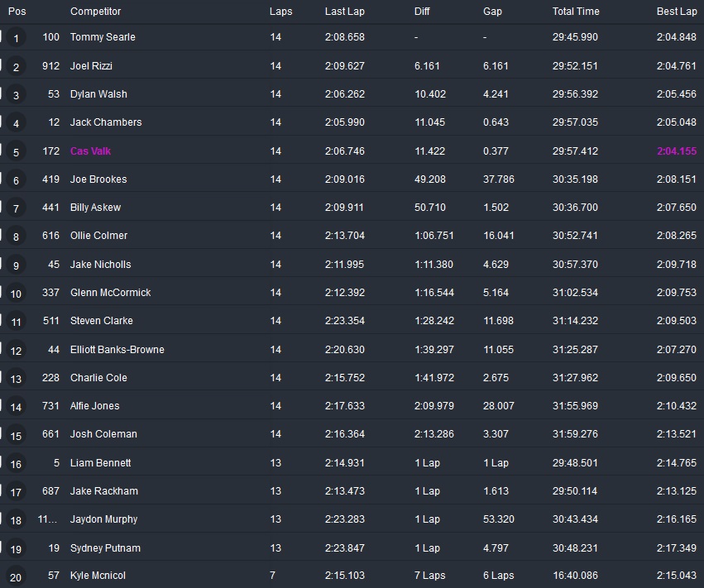This screenshot has width=704, height=588.
Task: Click the position 3 circle badge
Action: 16,95
